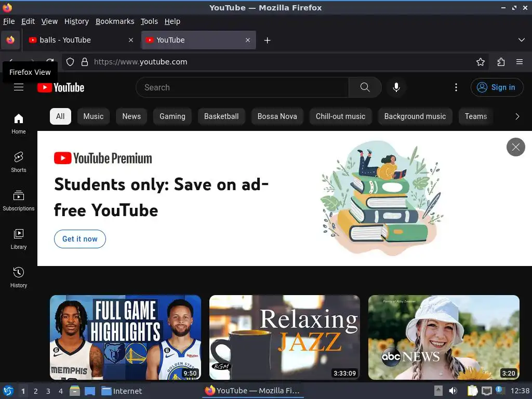Switch to workspace 4
Viewport: 532px width, 399px height.
pyautogui.click(x=61, y=391)
